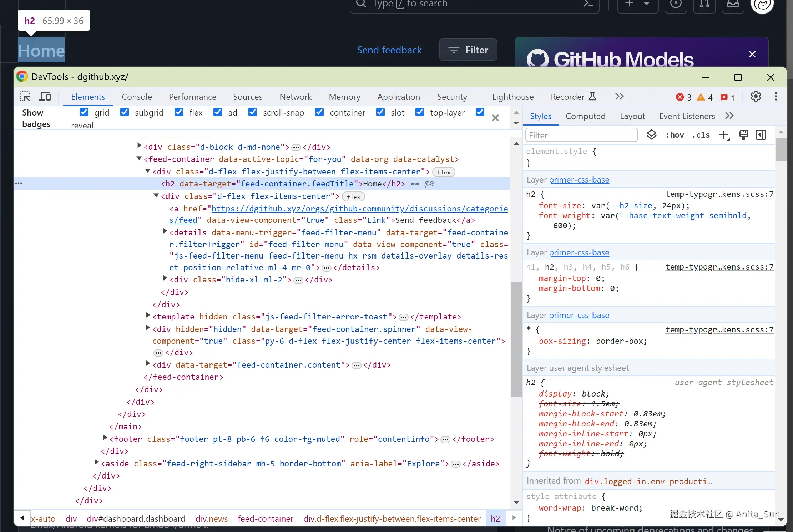Viewport: 793px width, 532px height.
Task: Open the rendering emulation paintbrush icon
Action: [x=743, y=135]
